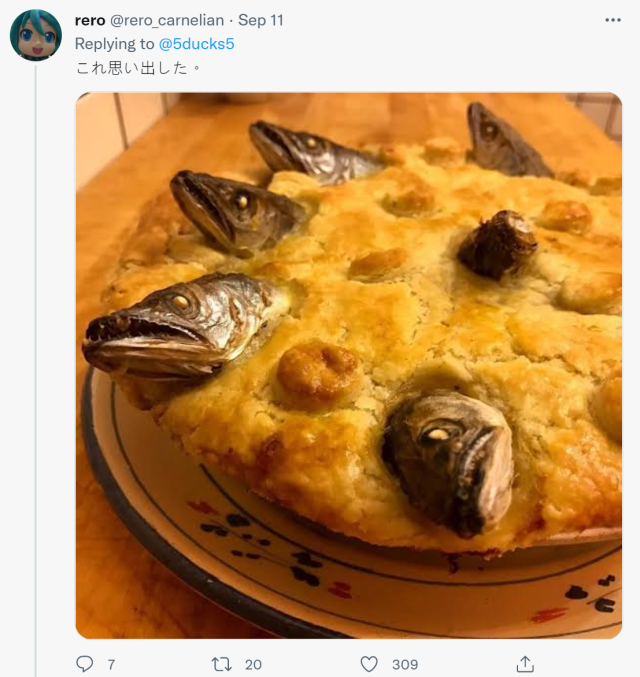This screenshot has height=677, width=640.
Task: Open the retweet arrows menu
Action: pyautogui.click(x=222, y=664)
